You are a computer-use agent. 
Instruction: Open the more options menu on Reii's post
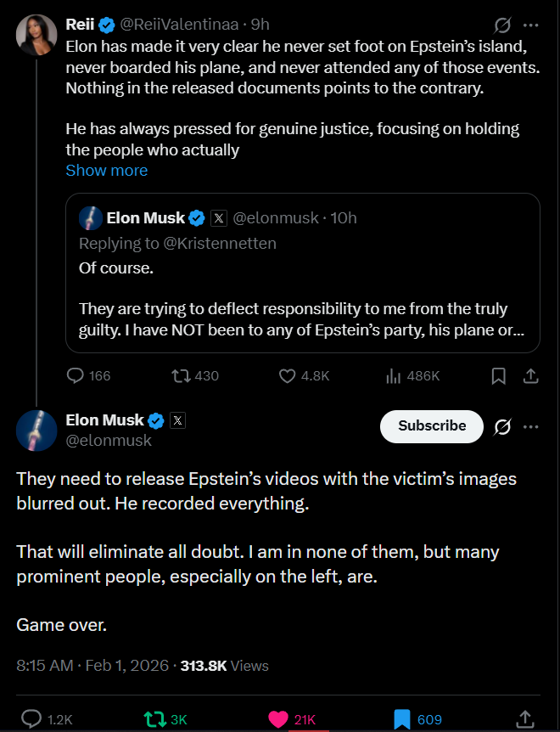531,25
